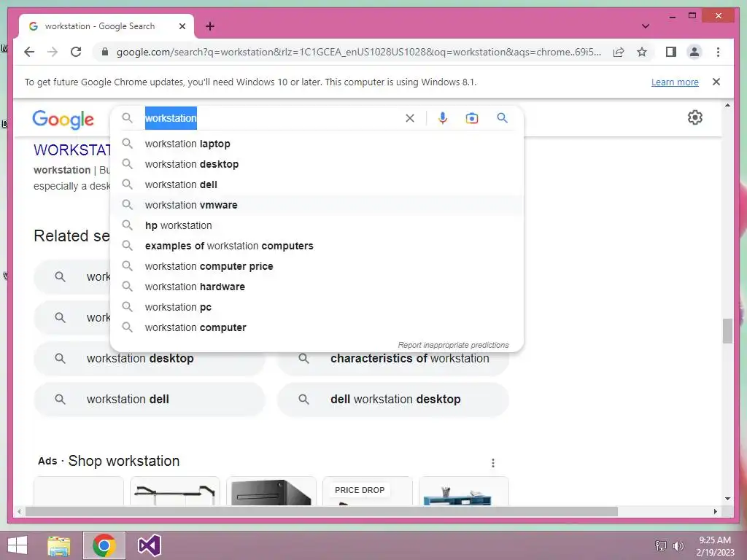Open related search workstation desktop chip

[149, 359]
